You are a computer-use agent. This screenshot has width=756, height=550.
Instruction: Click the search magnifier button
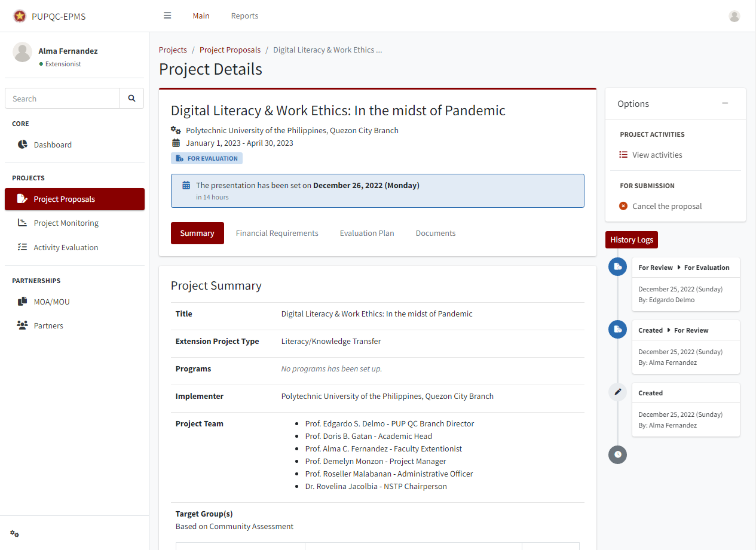pos(131,99)
